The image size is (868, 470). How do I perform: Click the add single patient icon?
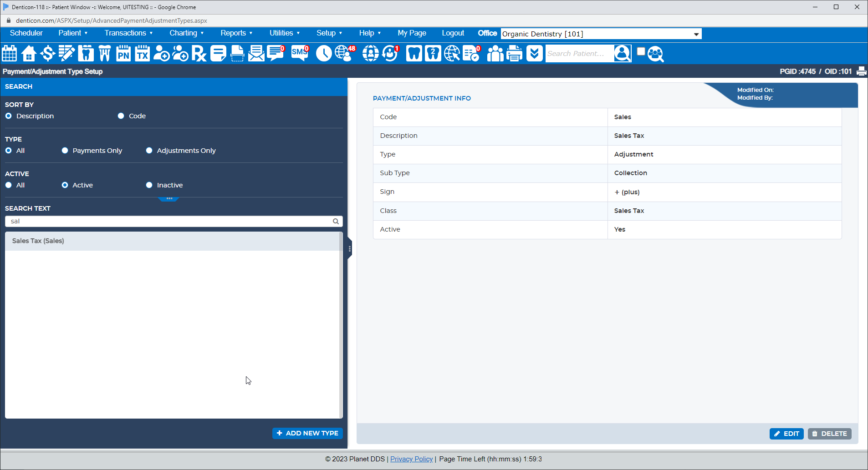[161, 53]
